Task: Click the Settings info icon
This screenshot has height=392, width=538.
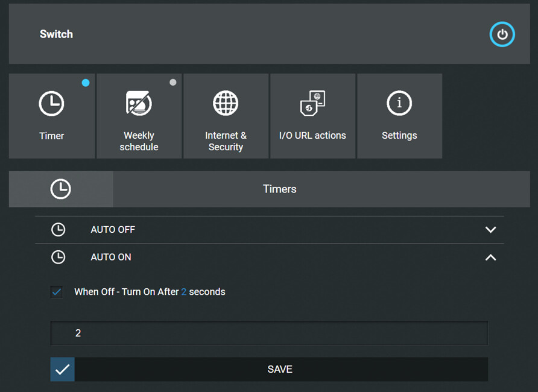Action: (399, 104)
